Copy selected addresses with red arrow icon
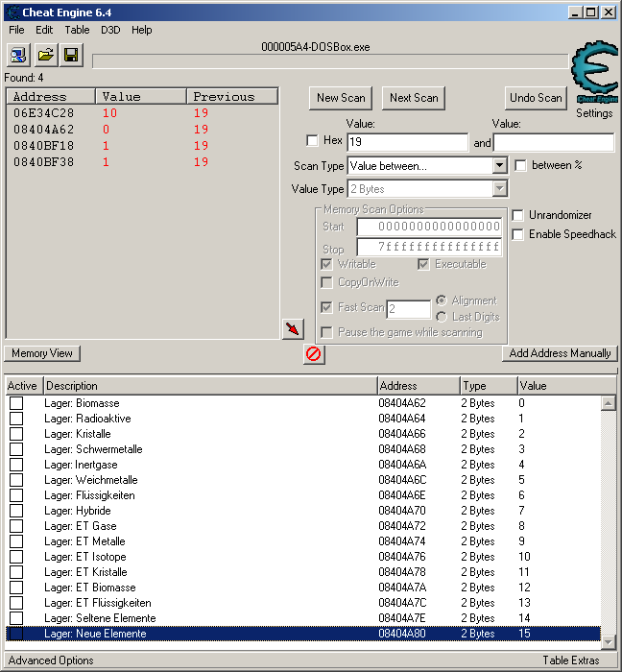 (x=293, y=329)
